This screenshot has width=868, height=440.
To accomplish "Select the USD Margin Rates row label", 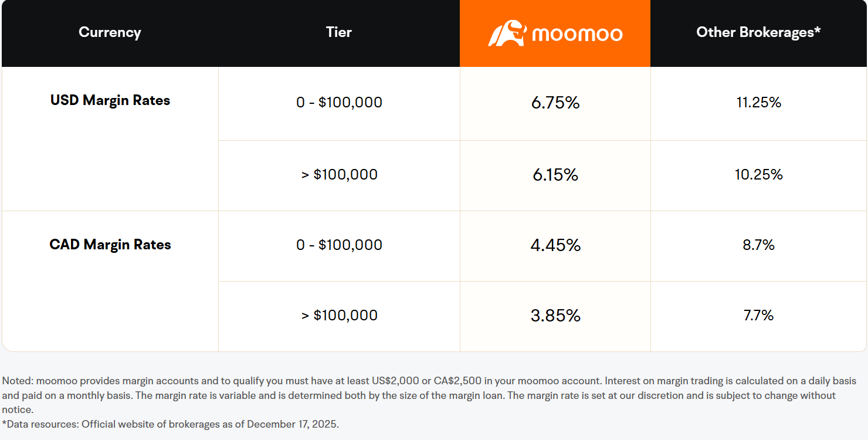I will [110, 100].
